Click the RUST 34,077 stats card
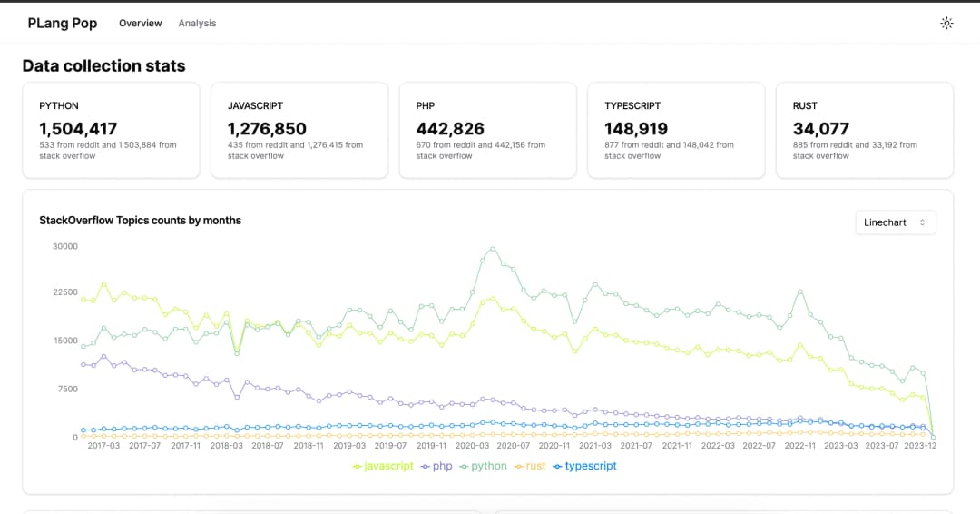980x514 pixels. tap(864, 130)
